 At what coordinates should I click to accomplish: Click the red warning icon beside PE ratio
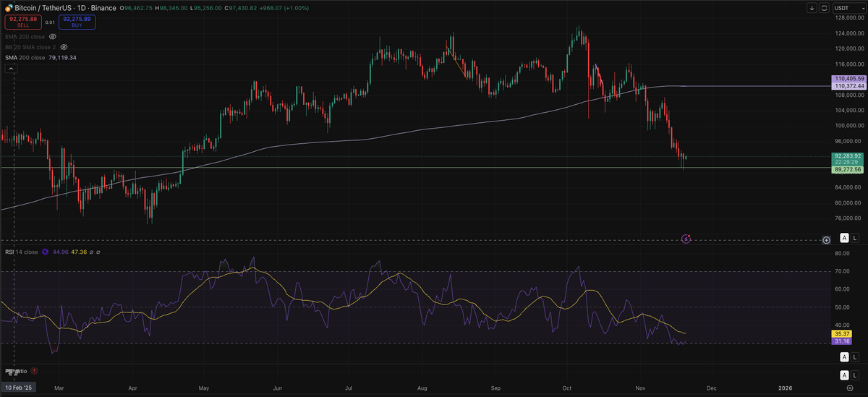(x=34, y=371)
